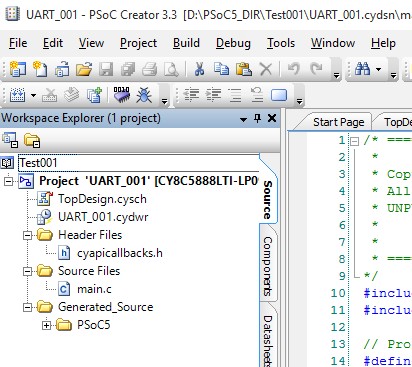Click the Delete X icon

tap(266, 69)
